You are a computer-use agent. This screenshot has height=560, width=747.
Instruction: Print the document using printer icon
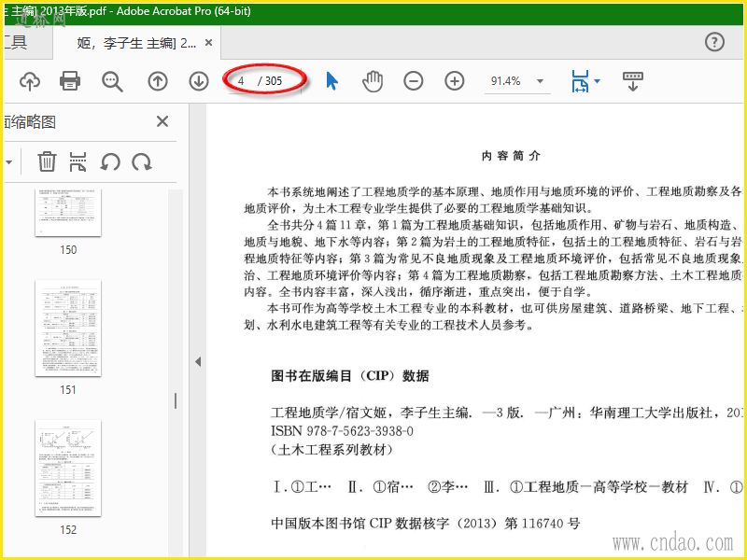tap(70, 81)
